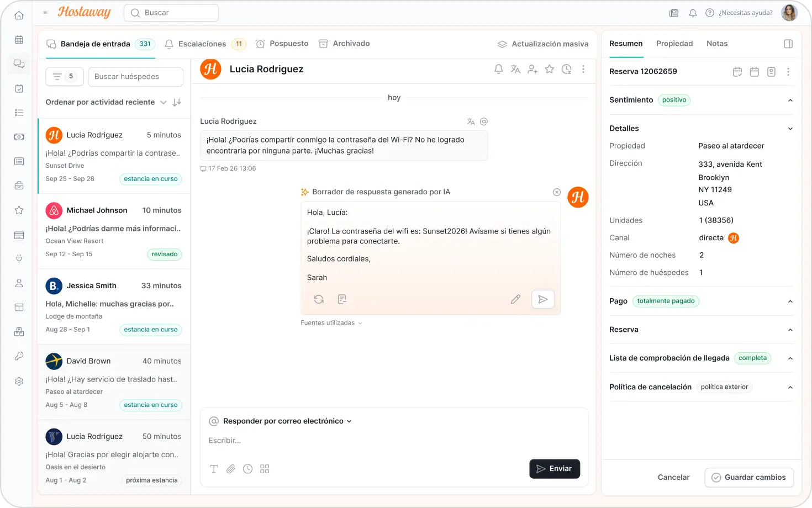Open the Propiedad tab

(674, 44)
